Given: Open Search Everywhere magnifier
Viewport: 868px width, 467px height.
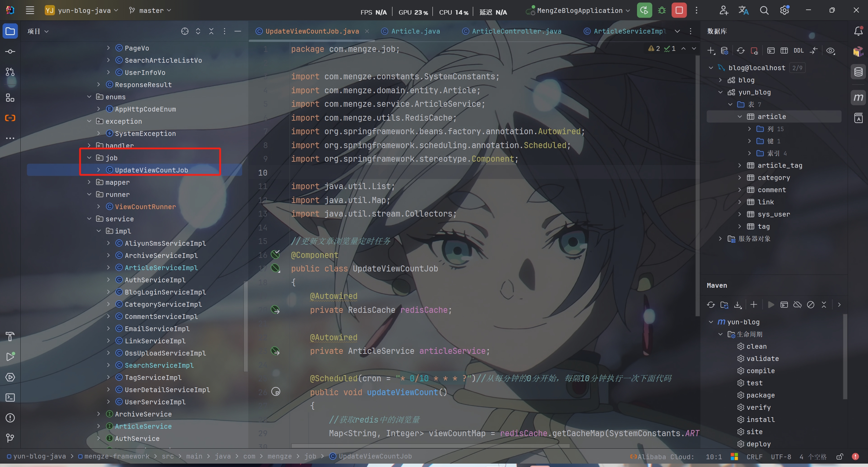Looking at the screenshot, I should (764, 11).
